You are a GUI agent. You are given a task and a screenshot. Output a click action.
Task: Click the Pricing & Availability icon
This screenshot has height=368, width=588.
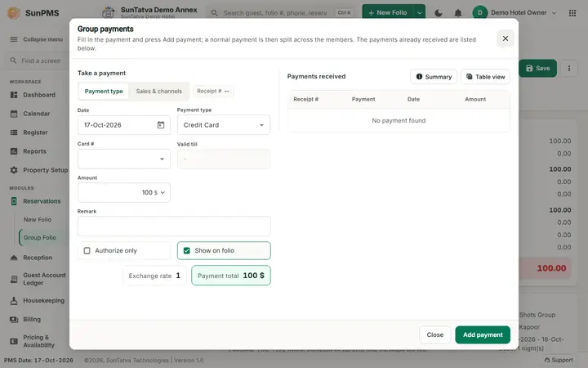14,341
